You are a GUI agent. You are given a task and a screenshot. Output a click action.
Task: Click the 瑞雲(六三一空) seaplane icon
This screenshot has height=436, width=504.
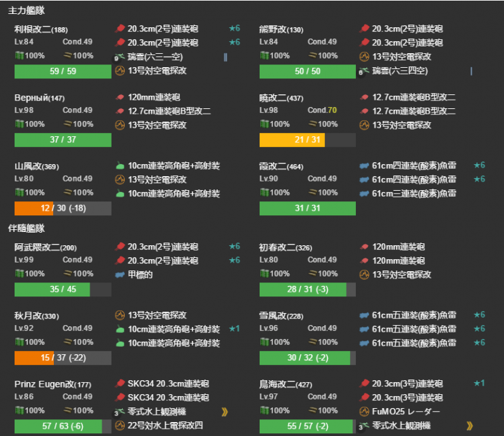pos(120,57)
